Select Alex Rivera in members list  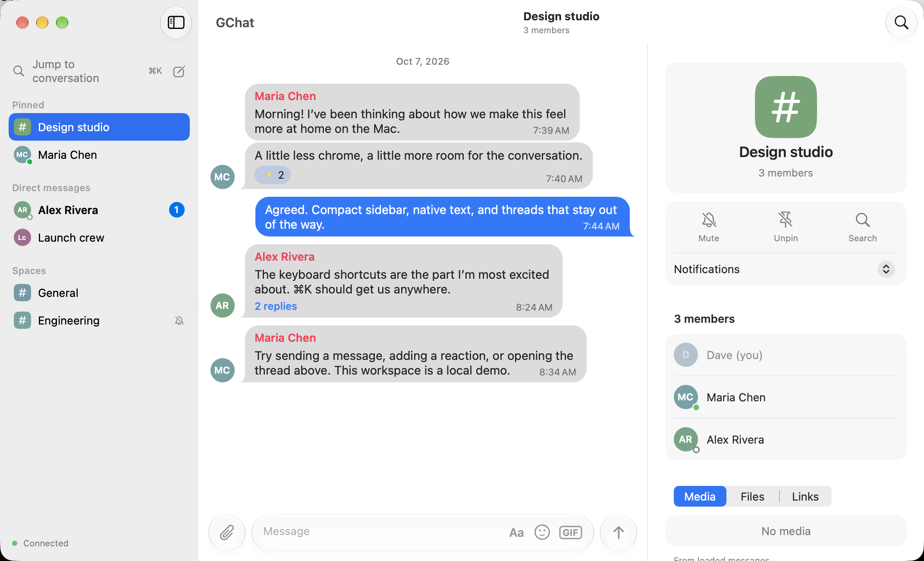pyautogui.click(x=786, y=439)
